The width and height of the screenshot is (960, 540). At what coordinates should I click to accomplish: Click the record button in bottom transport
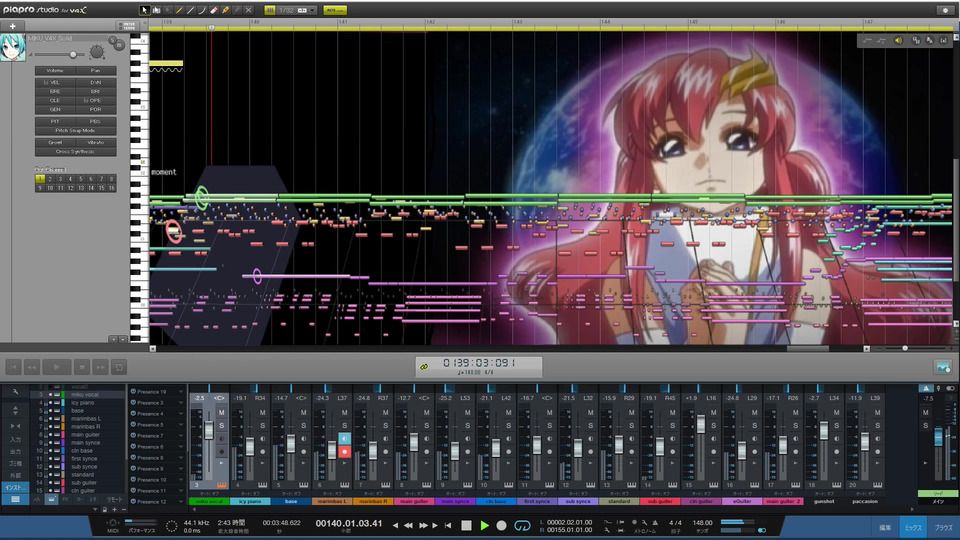(x=501, y=525)
